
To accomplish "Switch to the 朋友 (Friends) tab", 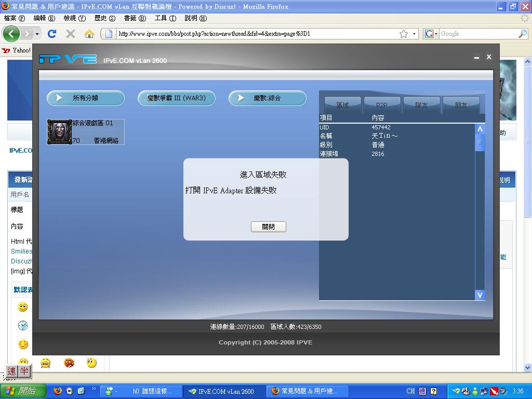I will [x=461, y=104].
